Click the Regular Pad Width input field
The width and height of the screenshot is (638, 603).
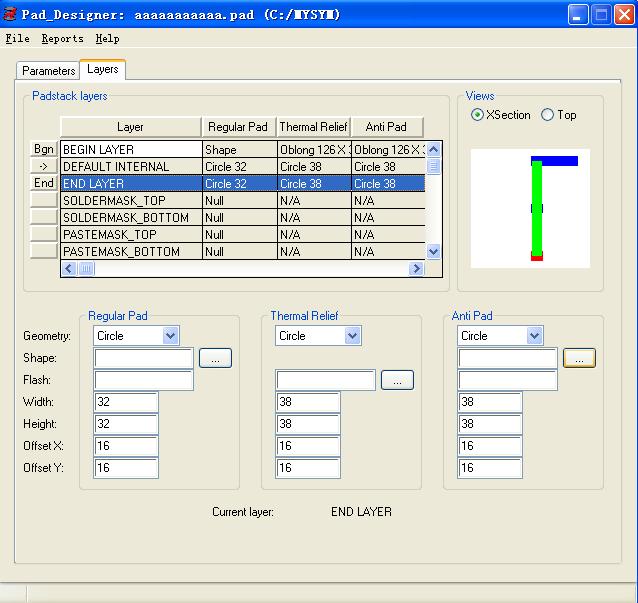click(x=126, y=402)
